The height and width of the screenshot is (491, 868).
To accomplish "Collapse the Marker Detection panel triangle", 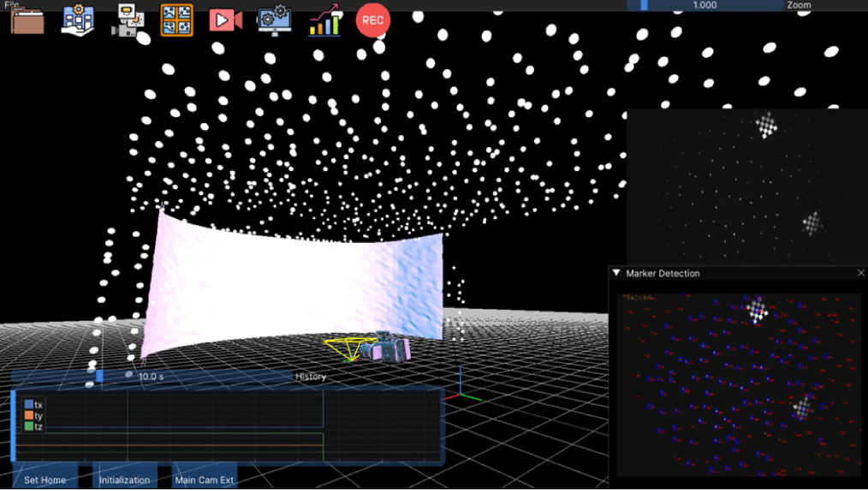I will point(616,273).
